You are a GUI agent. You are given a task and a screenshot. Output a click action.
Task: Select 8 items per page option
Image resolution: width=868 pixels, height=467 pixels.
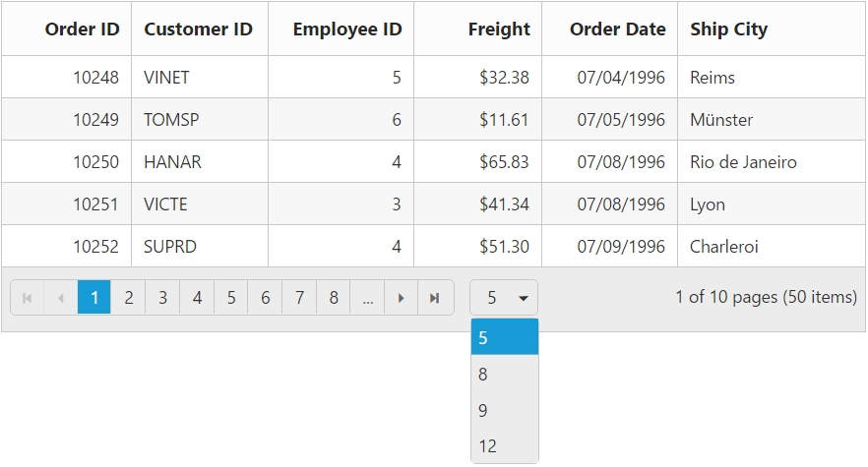(504, 375)
